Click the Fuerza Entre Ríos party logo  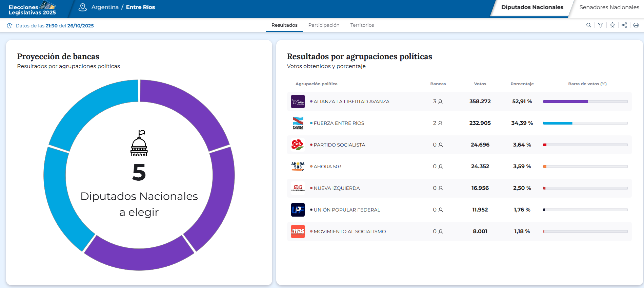point(298,123)
